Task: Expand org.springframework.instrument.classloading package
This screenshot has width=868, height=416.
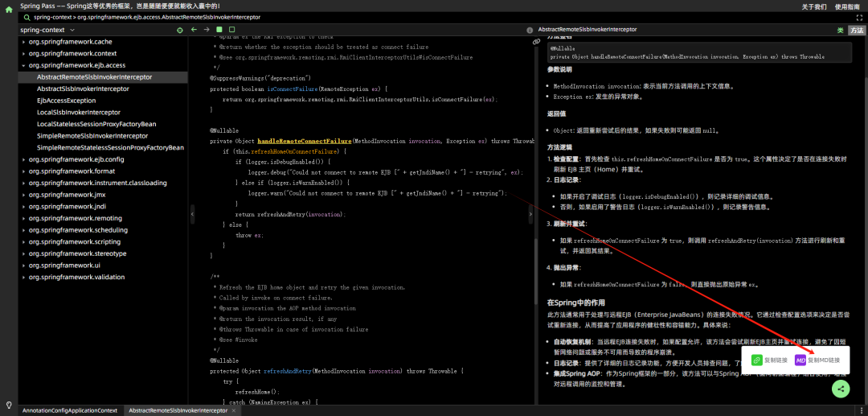Action: (x=23, y=183)
